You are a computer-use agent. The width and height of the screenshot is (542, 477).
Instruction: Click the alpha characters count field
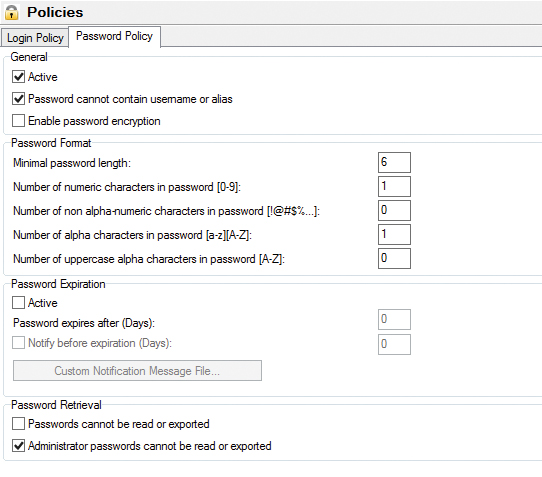click(x=394, y=234)
